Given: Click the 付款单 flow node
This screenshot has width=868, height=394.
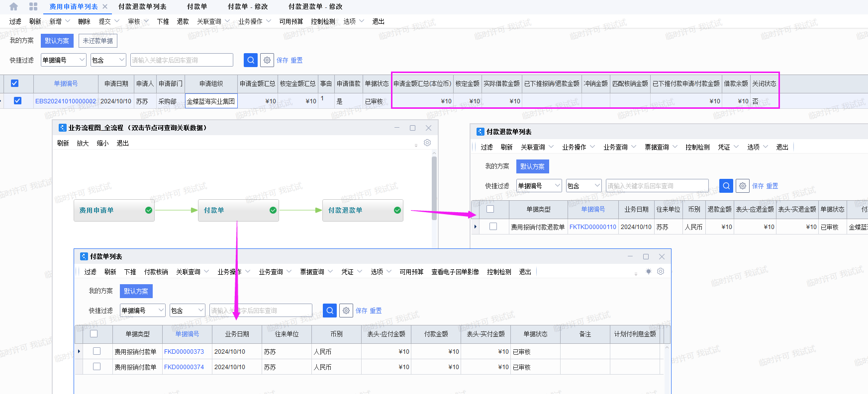Looking at the screenshot, I should point(238,210).
